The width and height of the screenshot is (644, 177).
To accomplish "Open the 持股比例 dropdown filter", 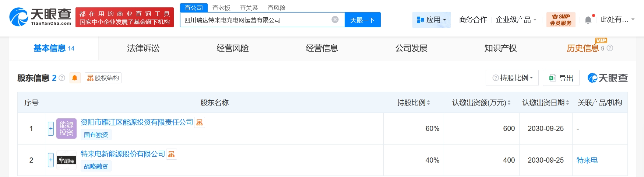I will [x=512, y=78].
